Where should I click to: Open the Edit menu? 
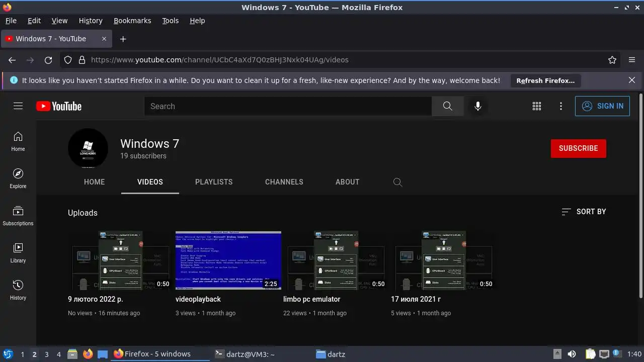pos(34,21)
